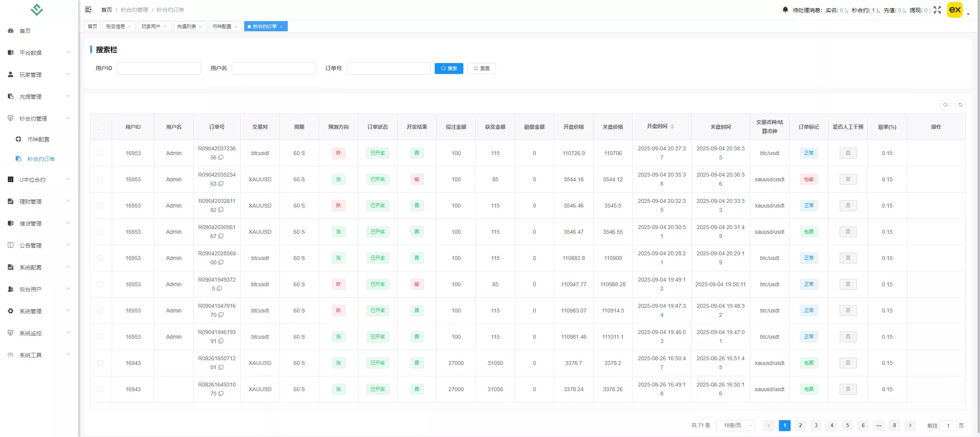Click the table refresh round icon
This screenshot has height=437, width=980.
pyautogui.click(x=960, y=105)
